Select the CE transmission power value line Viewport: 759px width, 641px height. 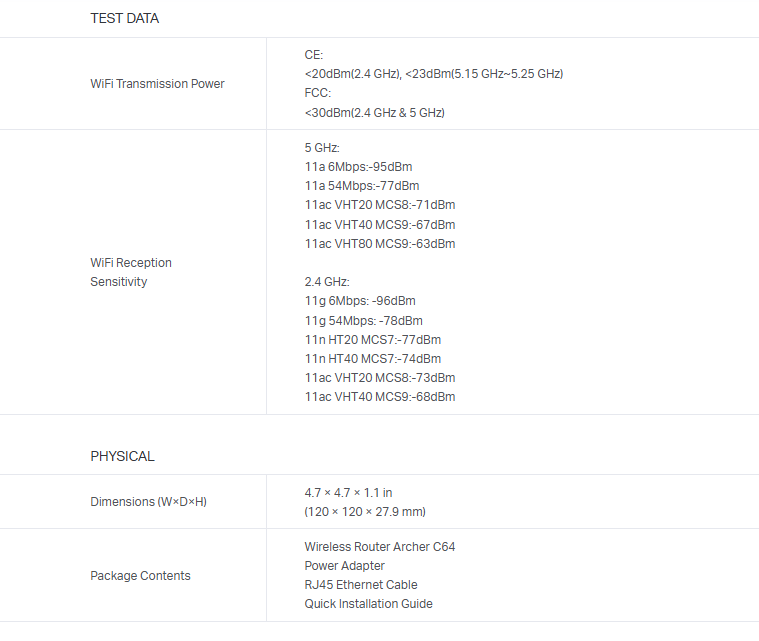tap(433, 74)
